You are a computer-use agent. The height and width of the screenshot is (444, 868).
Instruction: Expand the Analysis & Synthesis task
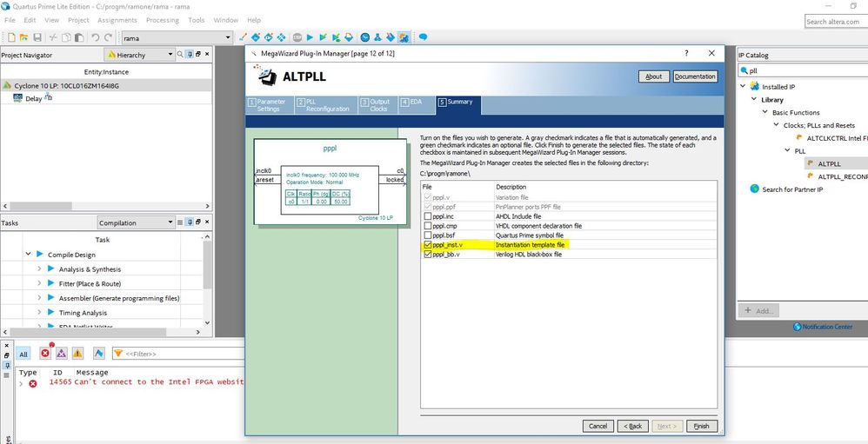point(39,268)
